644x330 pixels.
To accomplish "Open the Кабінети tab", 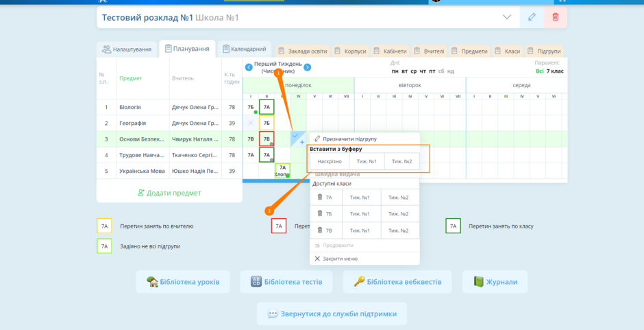I will pyautogui.click(x=391, y=51).
